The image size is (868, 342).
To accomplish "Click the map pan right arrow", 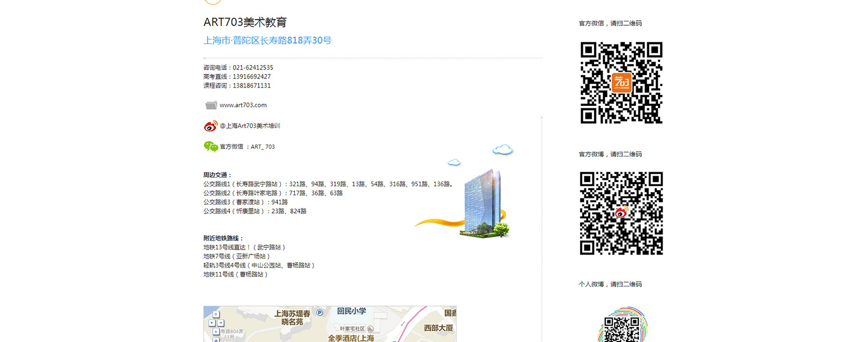I will coord(221,323).
